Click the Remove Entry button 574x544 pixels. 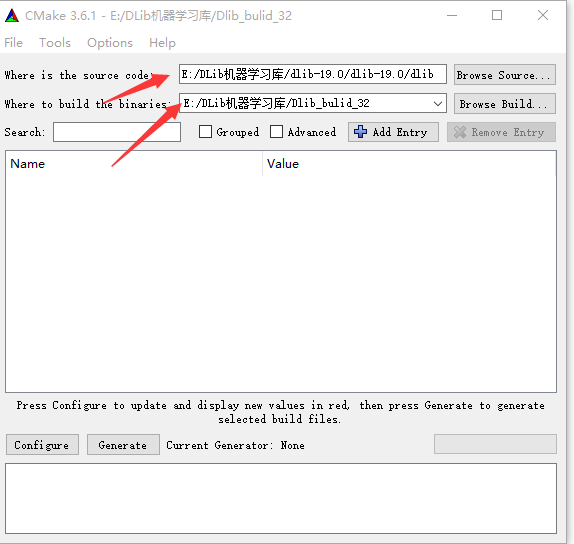[501, 132]
